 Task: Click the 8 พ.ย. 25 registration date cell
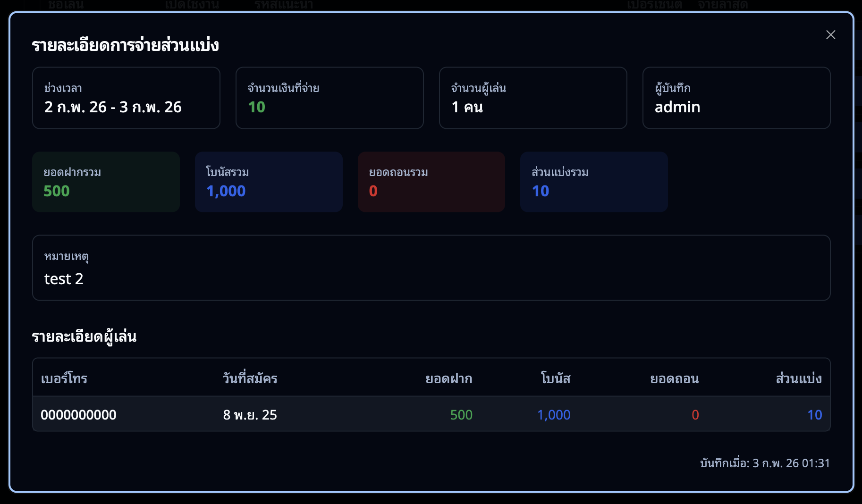coord(250,415)
